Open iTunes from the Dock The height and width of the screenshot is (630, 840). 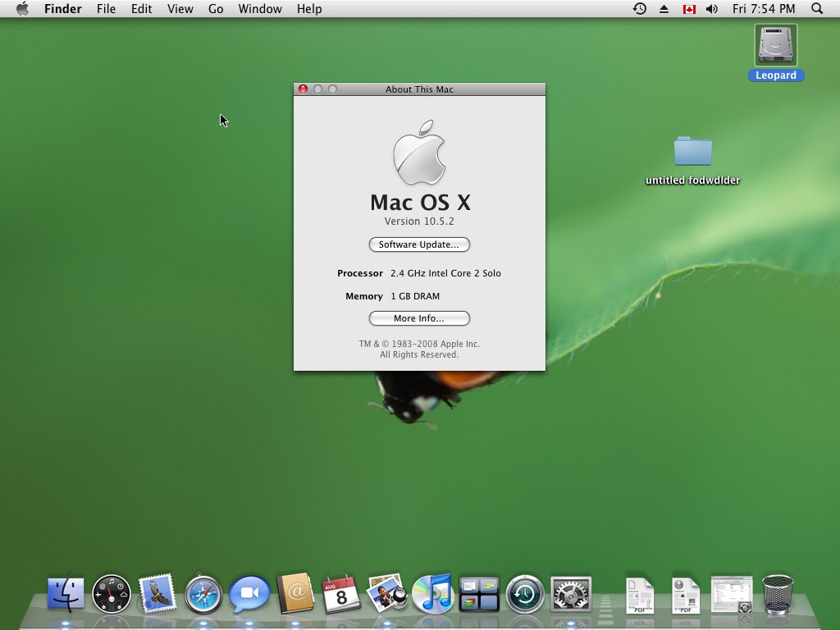pos(433,594)
